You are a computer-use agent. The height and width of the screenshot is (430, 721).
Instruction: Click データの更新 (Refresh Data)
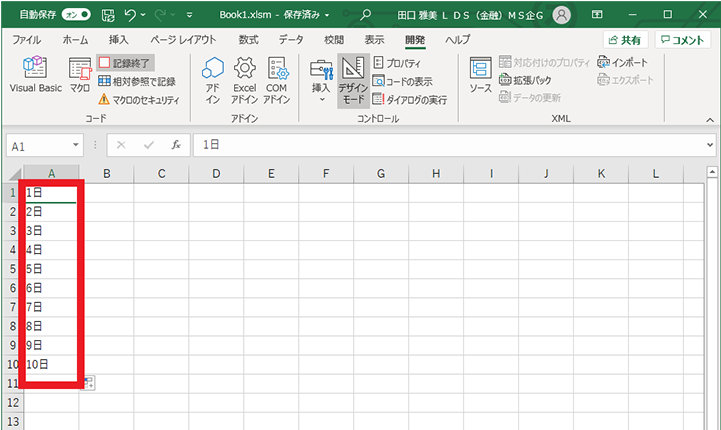pos(530,97)
